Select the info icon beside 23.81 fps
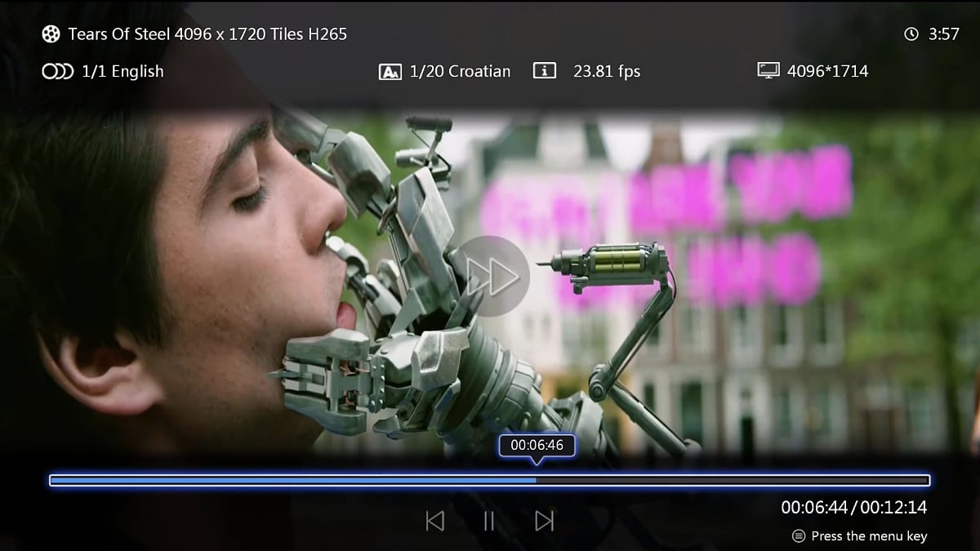Viewport: 980px width, 551px height. [x=544, y=71]
